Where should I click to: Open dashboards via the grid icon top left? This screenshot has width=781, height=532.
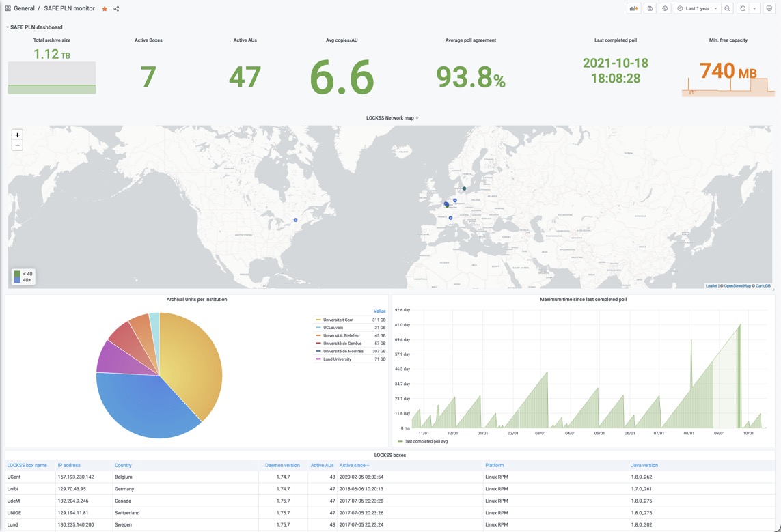coord(8,8)
